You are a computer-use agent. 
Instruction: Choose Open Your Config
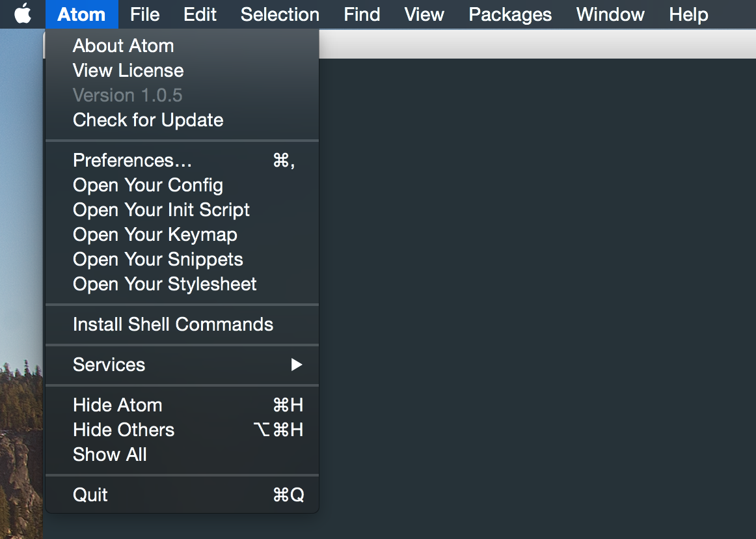coord(182,185)
